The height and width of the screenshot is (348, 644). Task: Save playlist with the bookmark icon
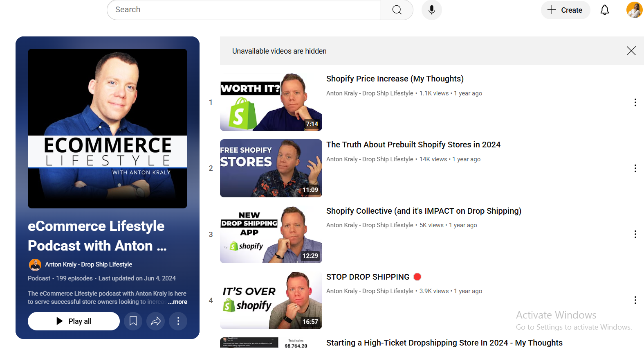[133, 321]
